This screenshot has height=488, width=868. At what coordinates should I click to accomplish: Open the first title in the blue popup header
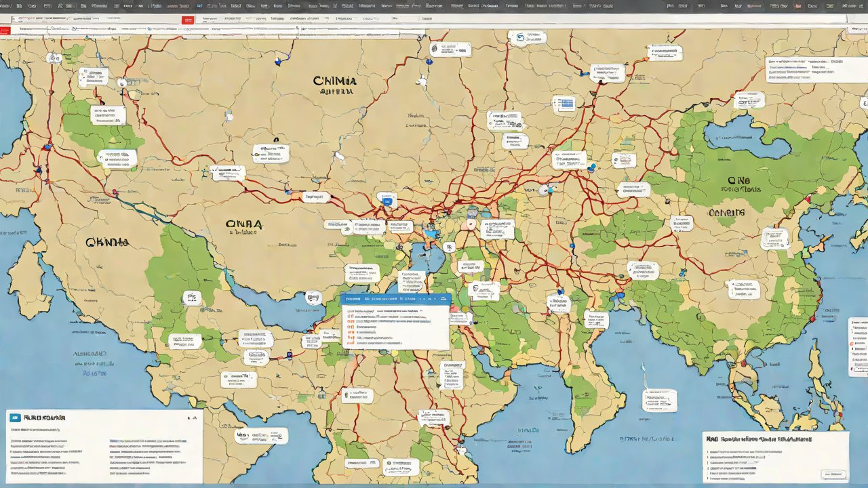(353, 298)
